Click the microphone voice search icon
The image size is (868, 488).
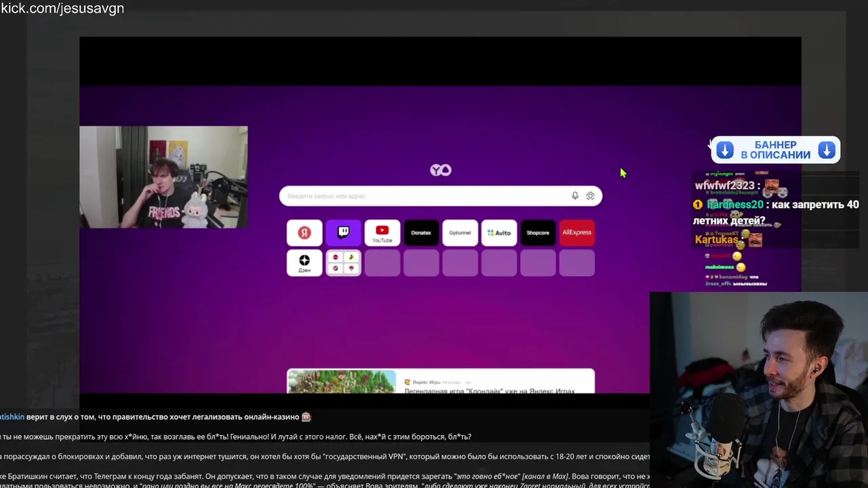click(x=575, y=196)
